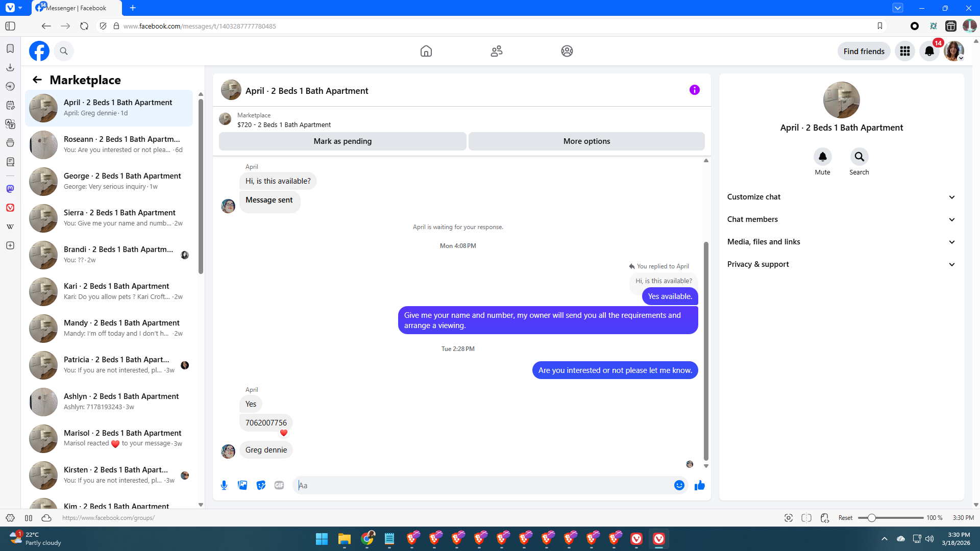Expand the Customize chat section
Viewport: 980px width, 551px height.
841,197
